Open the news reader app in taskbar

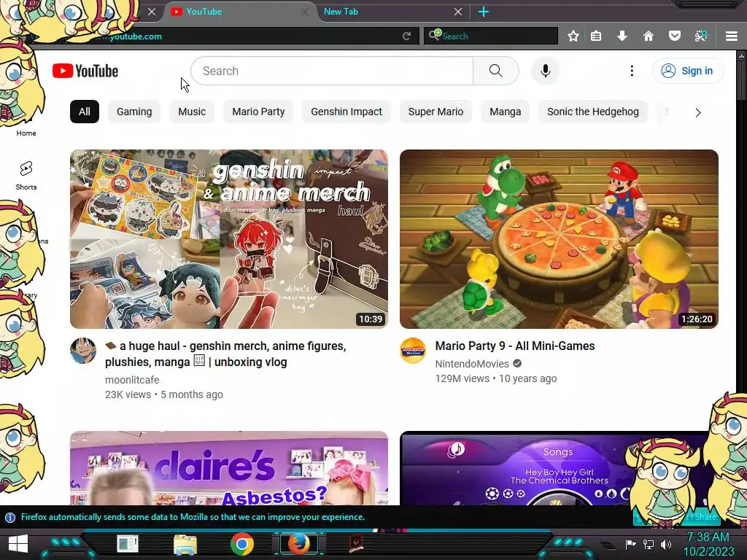[x=128, y=544]
